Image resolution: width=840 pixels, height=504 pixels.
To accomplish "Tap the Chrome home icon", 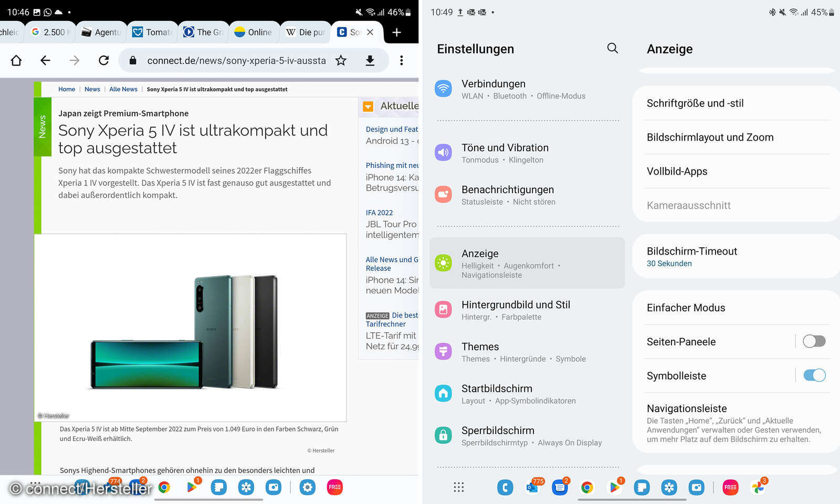I will click(x=16, y=60).
